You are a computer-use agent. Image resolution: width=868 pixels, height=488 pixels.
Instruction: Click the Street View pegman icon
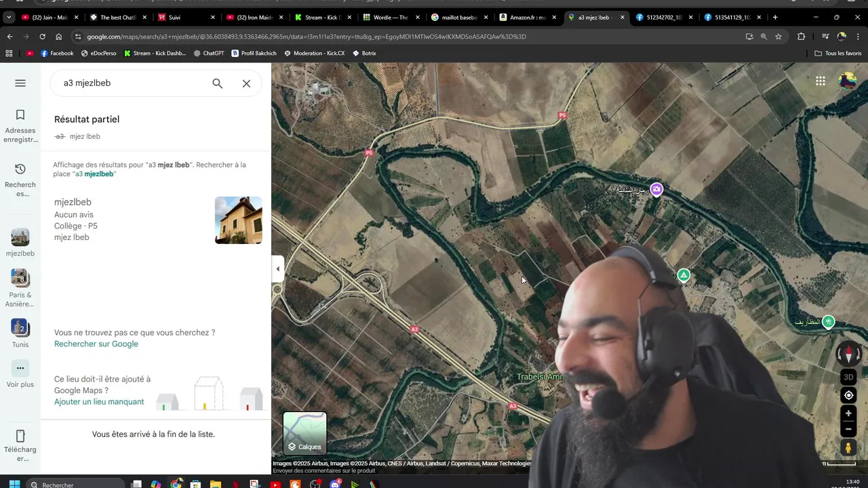click(848, 447)
